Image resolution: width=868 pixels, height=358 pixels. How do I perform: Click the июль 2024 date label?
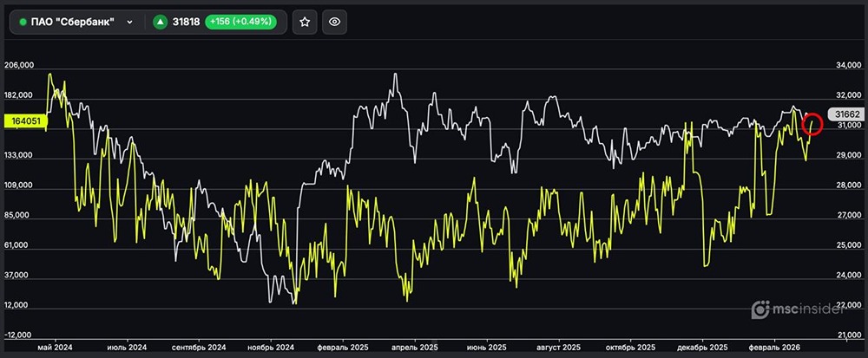(127, 348)
